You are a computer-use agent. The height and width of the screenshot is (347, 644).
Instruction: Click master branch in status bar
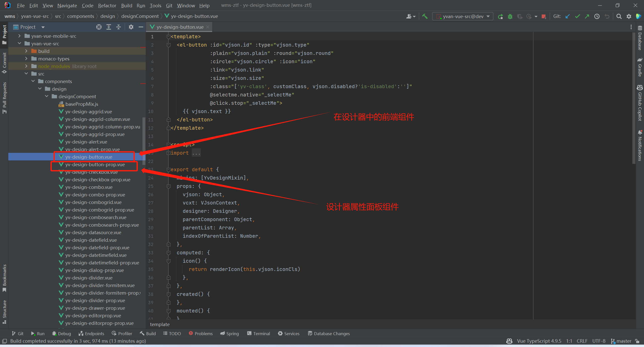(621, 341)
